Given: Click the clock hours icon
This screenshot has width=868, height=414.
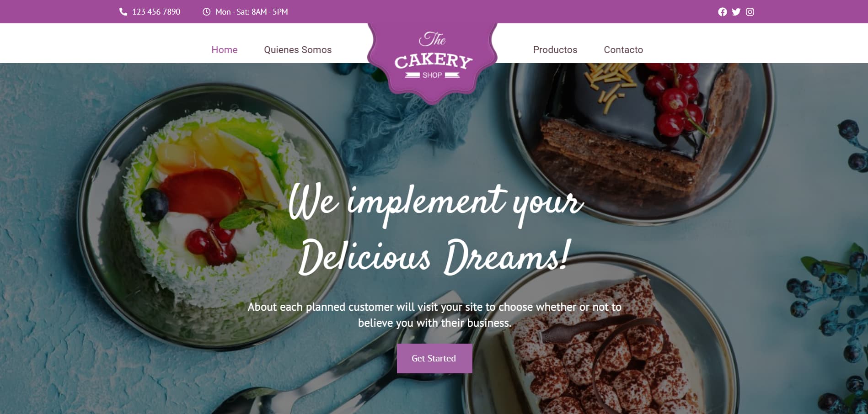Looking at the screenshot, I should click(x=206, y=12).
